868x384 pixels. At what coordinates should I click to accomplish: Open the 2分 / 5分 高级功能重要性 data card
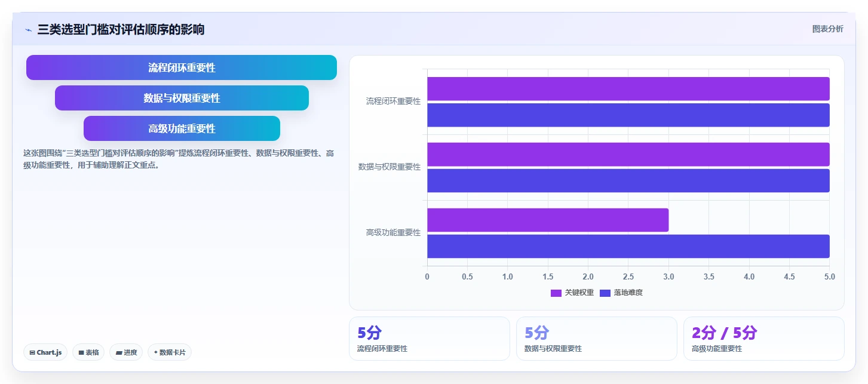tap(764, 339)
